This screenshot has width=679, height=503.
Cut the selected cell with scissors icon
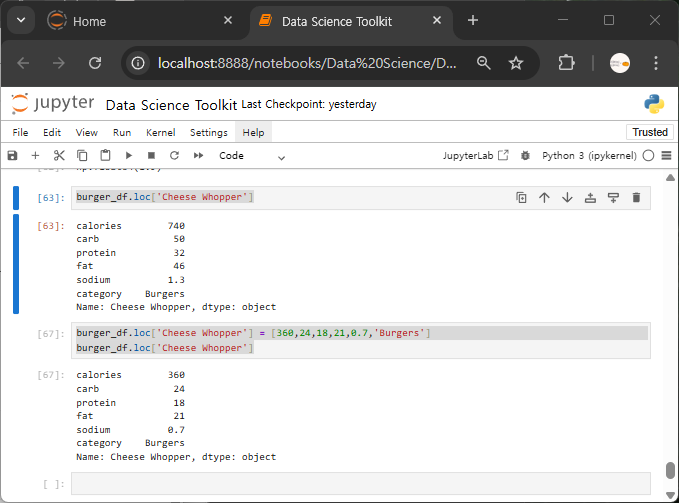coord(59,155)
